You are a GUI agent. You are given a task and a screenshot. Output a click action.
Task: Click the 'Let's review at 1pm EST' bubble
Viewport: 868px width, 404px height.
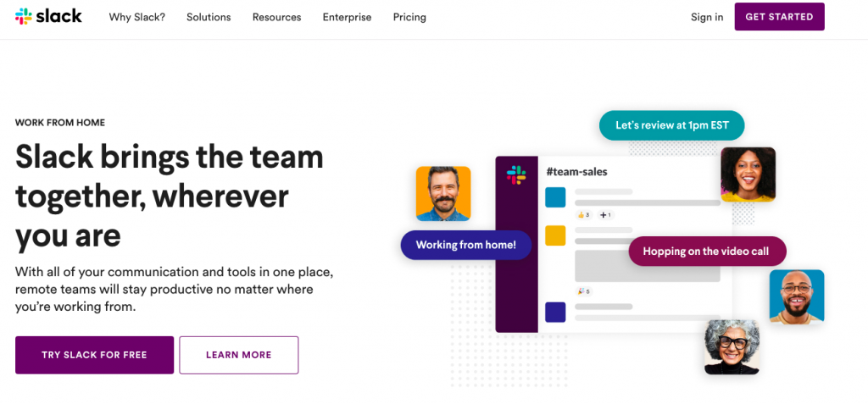671,125
